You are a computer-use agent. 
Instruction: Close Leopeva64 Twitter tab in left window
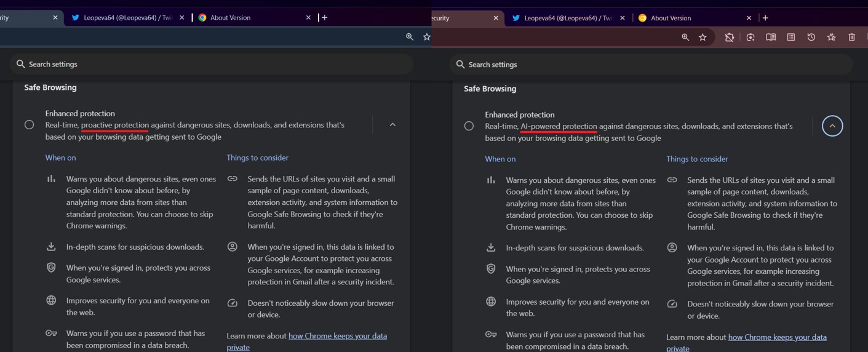coord(181,18)
